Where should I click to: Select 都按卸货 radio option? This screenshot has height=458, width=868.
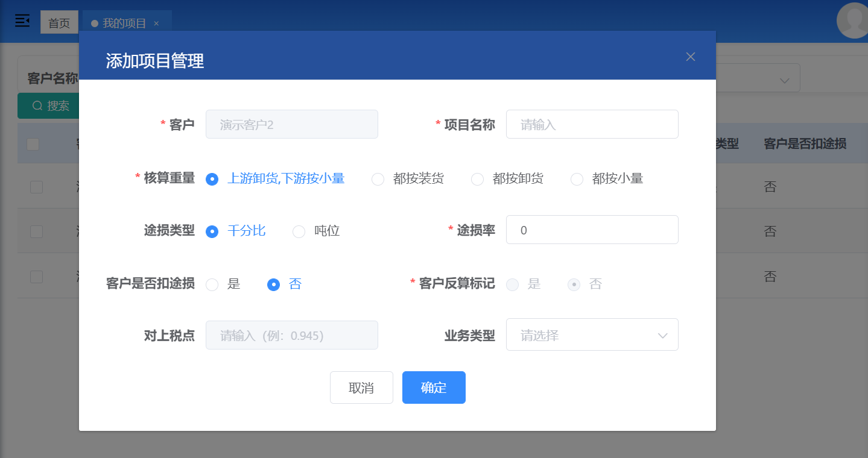click(x=507, y=179)
